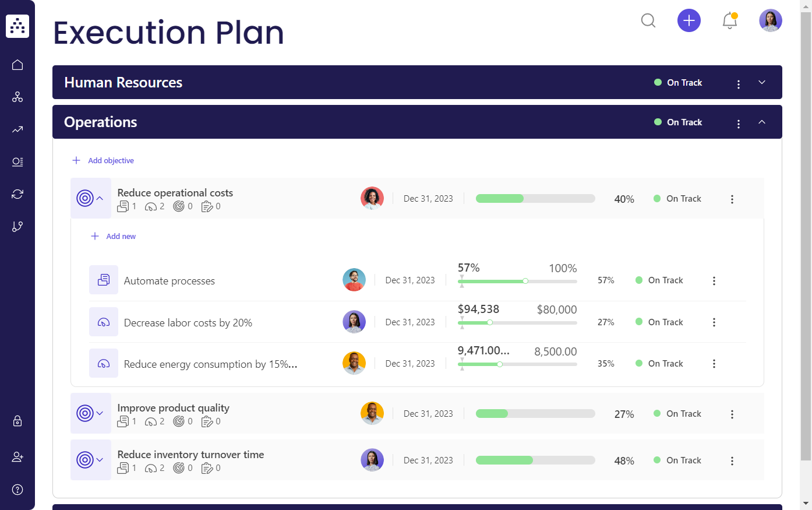Viewport: 812px width, 510px height.
Task: Open the growth trend icon in sidebar
Action: click(17, 129)
